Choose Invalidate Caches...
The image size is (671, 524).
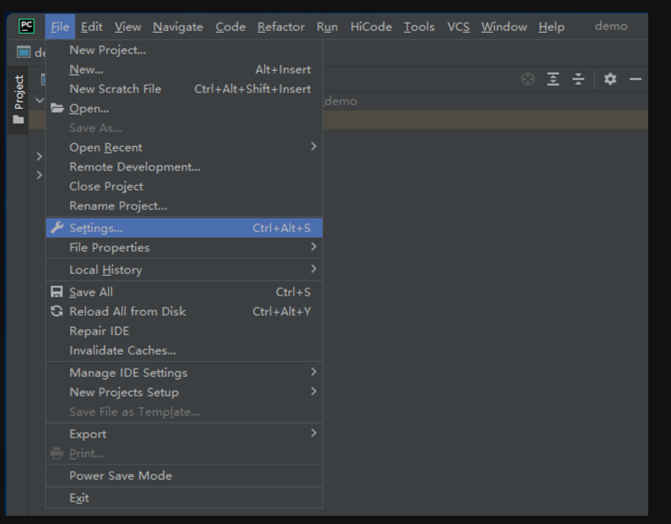tap(184, 350)
